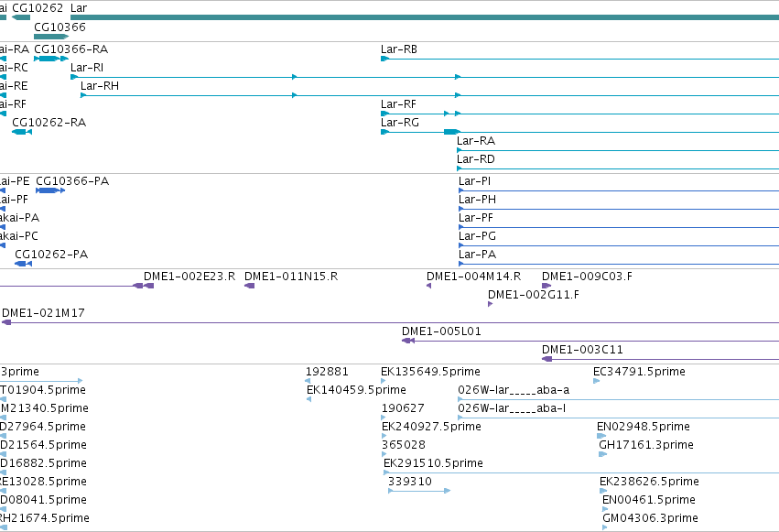Select the Lar-PG protein label
779x532 pixels.
[x=478, y=236]
